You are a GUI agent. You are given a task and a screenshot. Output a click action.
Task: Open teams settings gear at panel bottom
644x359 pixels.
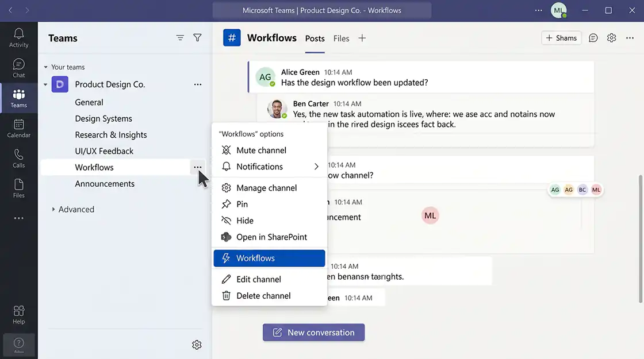coord(197,345)
